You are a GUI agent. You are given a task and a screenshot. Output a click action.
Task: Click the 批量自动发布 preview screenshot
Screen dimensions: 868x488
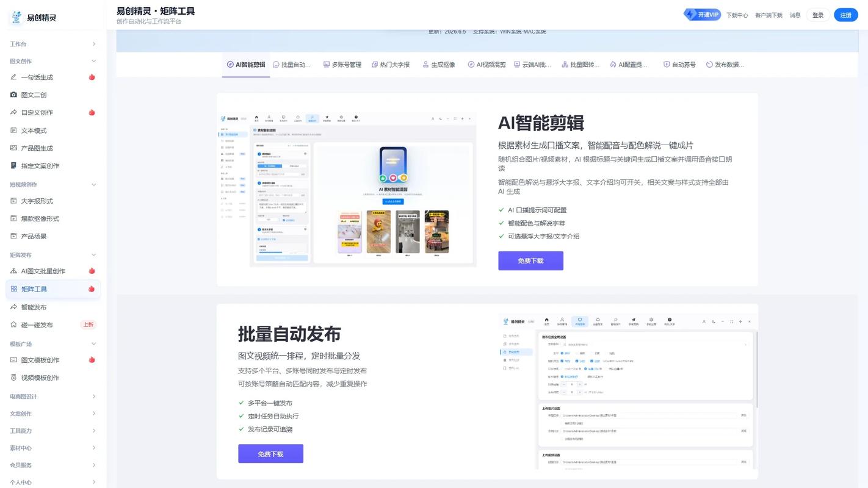click(628, 392)
